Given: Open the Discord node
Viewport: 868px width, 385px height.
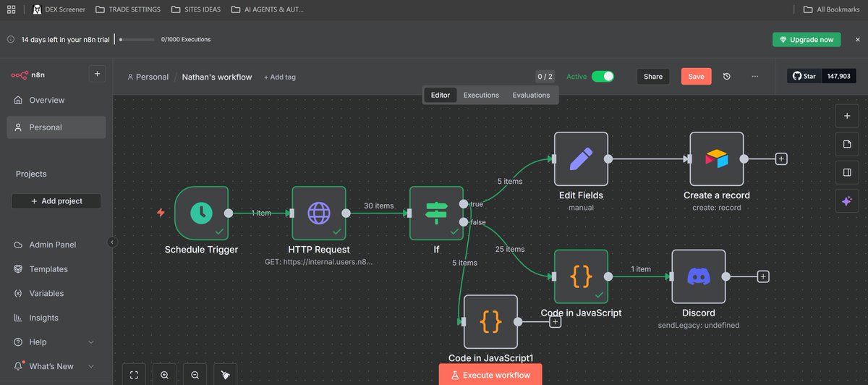Looking at the screenshot, I should (699, 276).
